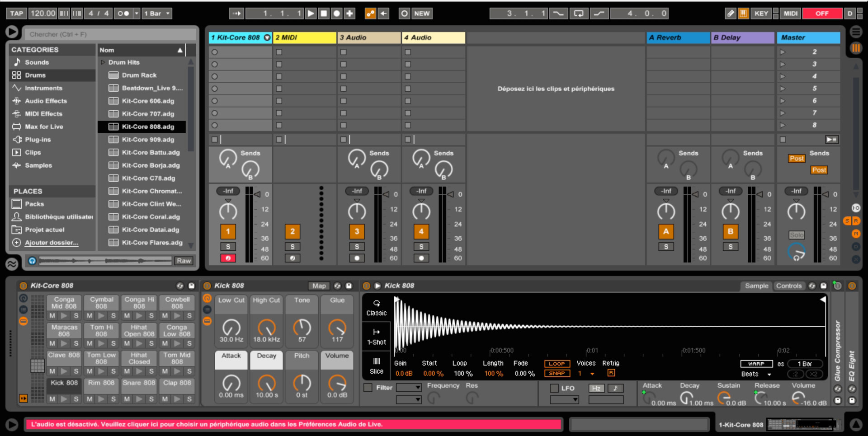Click the transport Play button
868x436 pixels.
(311, 14)
